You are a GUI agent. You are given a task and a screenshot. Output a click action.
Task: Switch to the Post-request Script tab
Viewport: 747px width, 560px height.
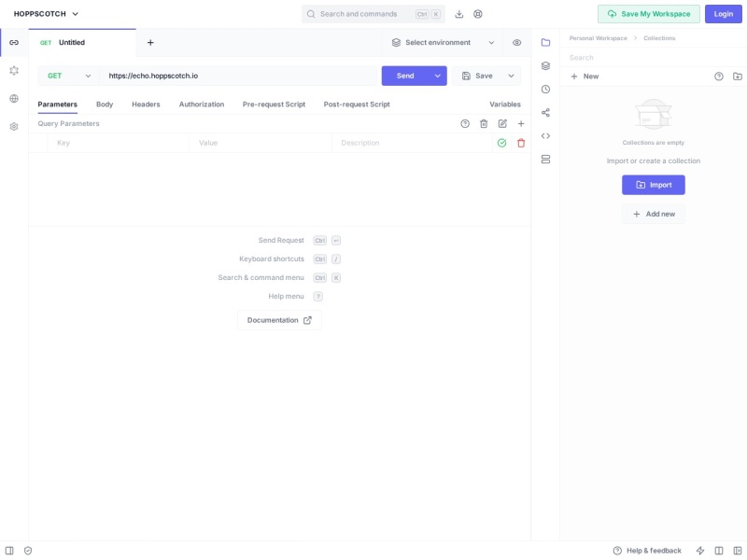point(357,105)
